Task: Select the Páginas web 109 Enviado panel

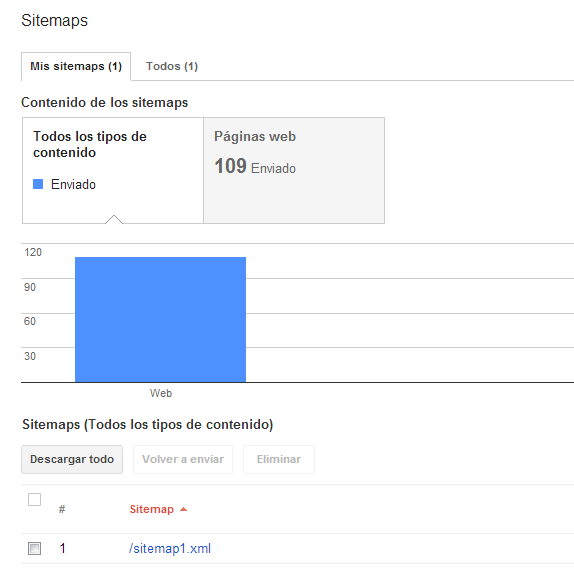Action: pos(294,170)
